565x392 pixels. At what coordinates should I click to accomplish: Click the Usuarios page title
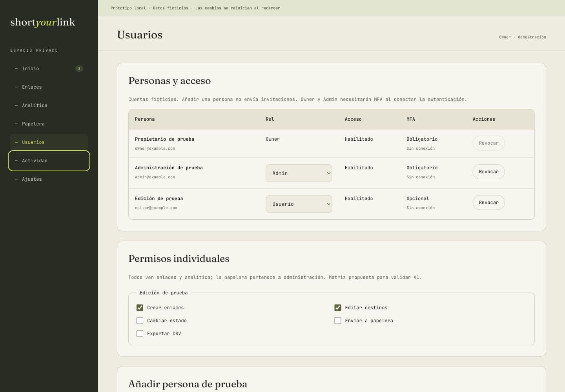point(140,35)
